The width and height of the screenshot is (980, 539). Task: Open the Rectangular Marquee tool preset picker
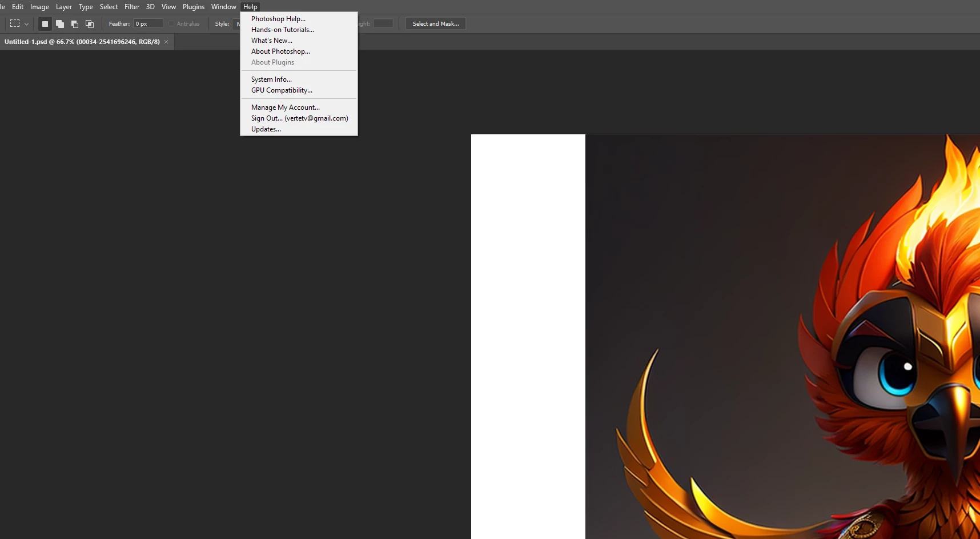point(19,24)
